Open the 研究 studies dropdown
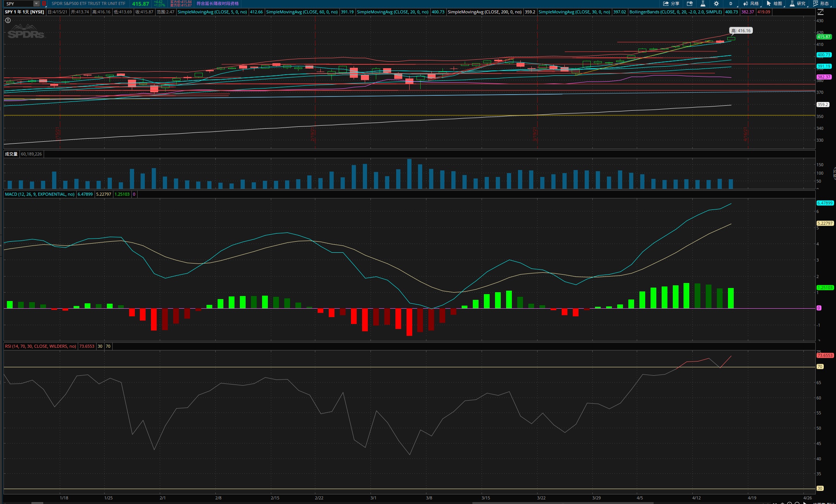The height and width of the screenshot is (504, 836). 798,3
